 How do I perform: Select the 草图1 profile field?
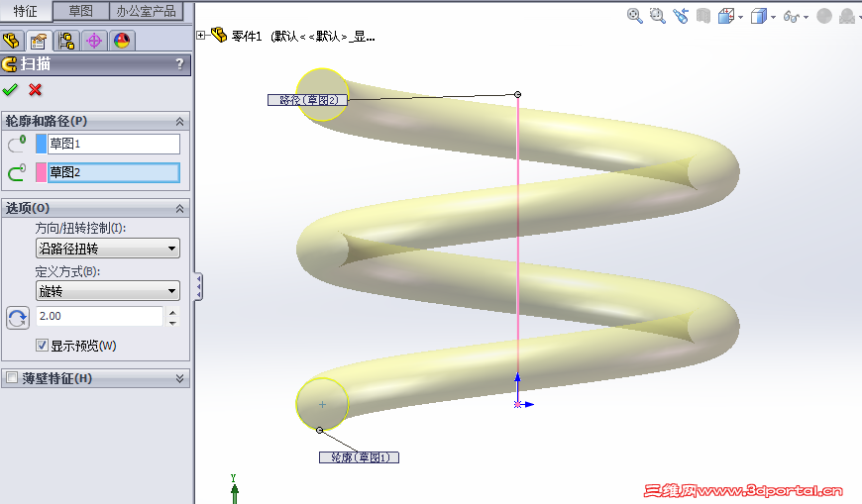click(x=114, y=144)
